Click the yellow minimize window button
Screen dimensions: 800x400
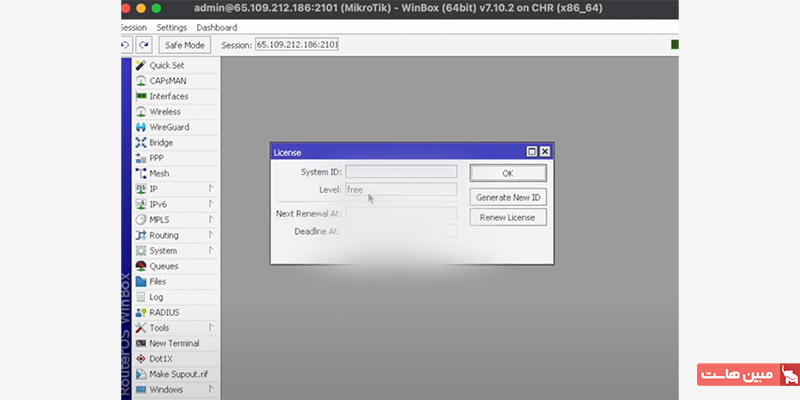141,8
